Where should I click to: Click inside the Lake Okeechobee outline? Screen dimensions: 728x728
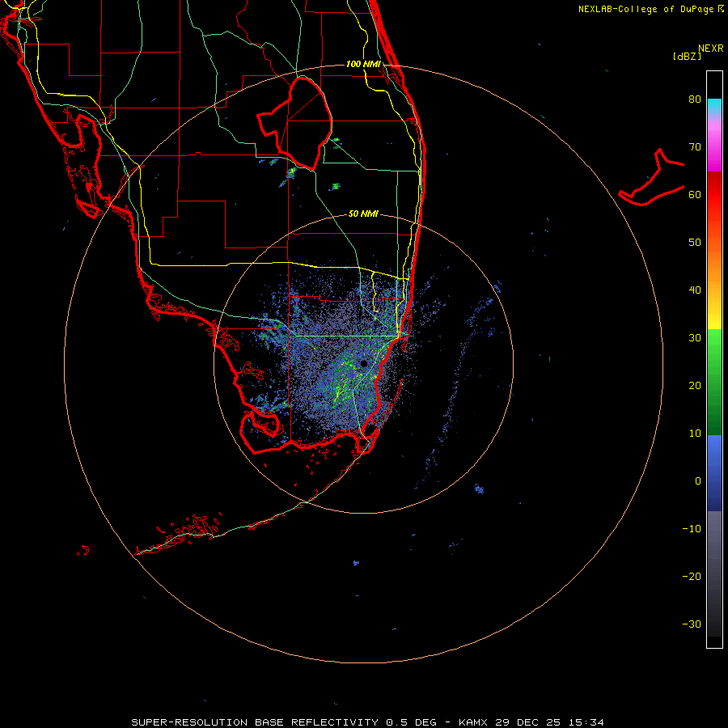point(302,125)
